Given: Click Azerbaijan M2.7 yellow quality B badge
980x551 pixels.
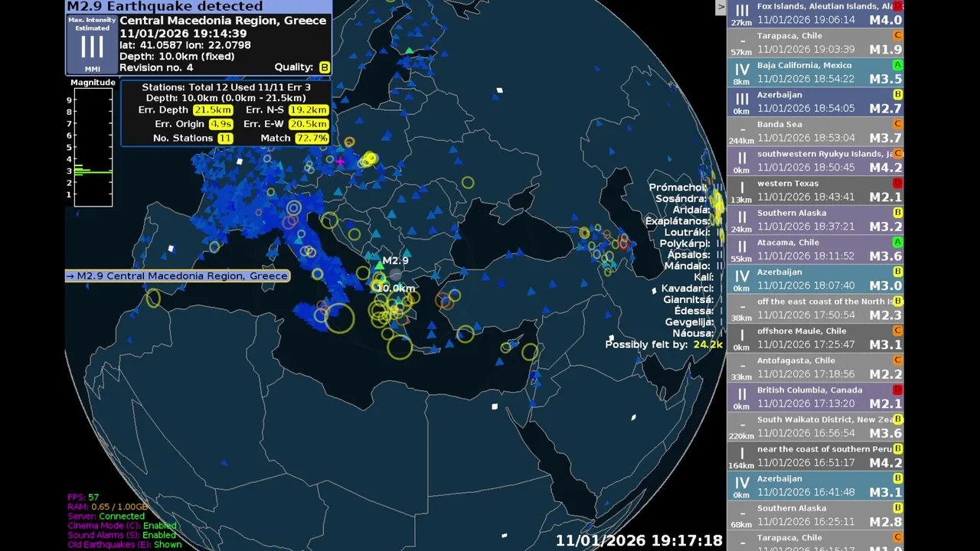Looking at the screenshot, I should tap(898, 94).
